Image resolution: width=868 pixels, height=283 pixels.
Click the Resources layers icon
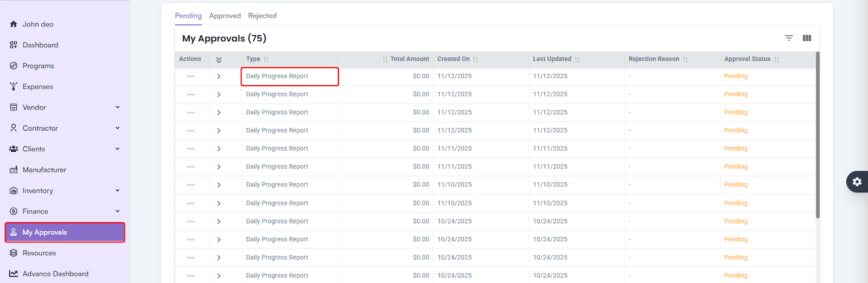point(14,253)
